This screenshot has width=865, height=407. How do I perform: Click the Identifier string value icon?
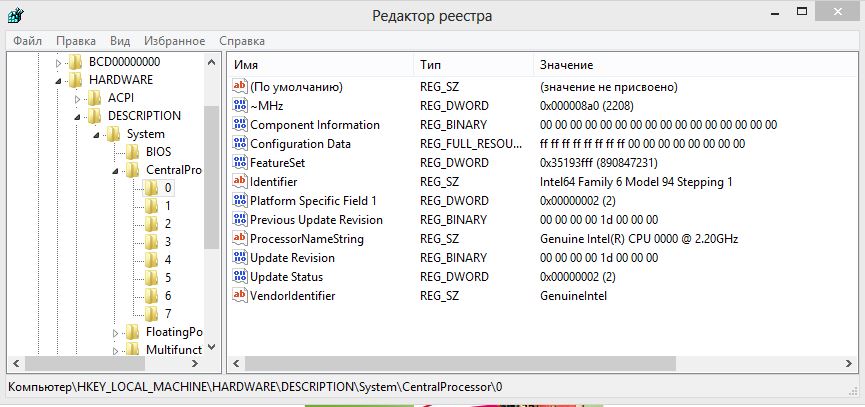point(239,182)
